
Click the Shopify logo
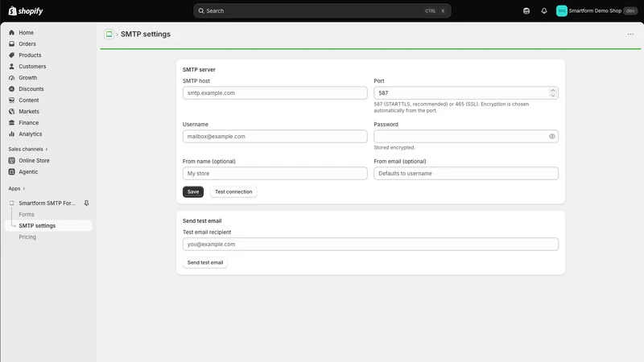(26, 10)
